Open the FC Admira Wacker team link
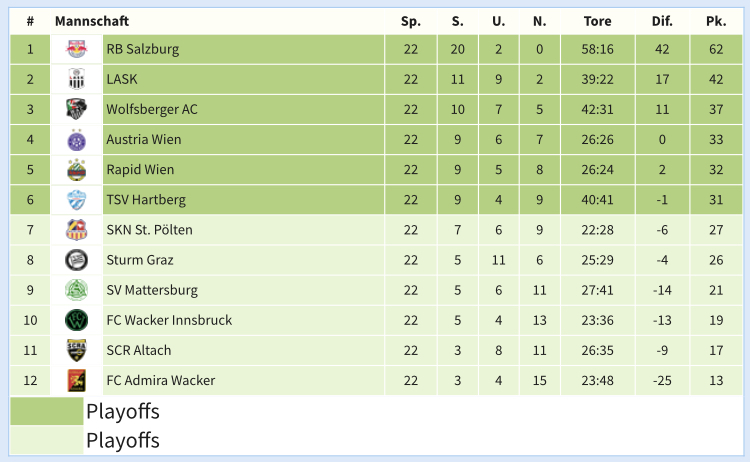The height and width of the screenshot is (462, 750). 161,381
